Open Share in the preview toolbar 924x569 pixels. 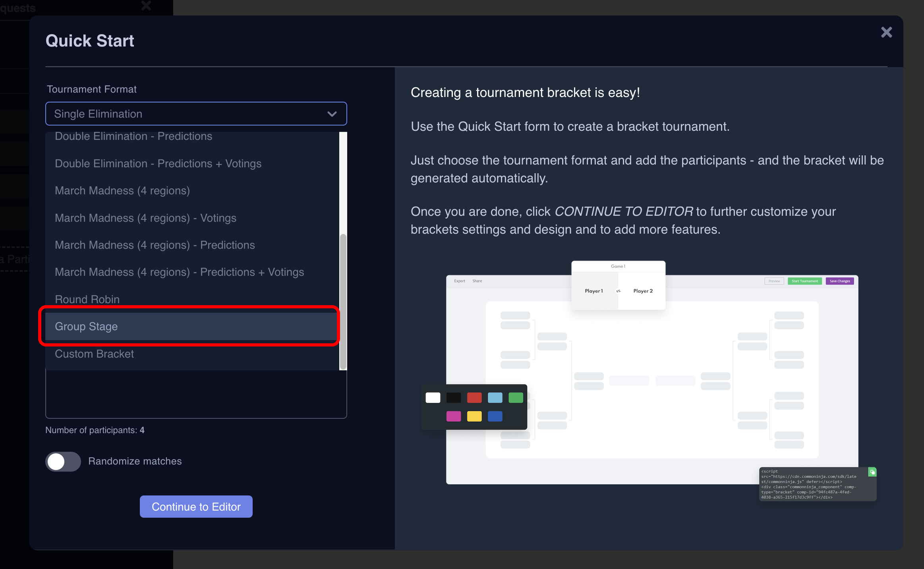click(x=477, y=281)
